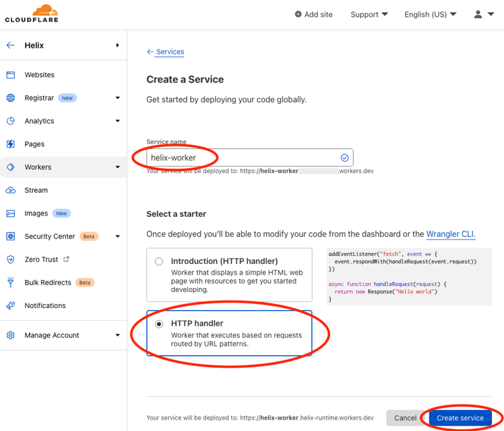The image size is (504, 431).
Task: Click the Bulk Redirects icon
Action: (x=11, y=283)
